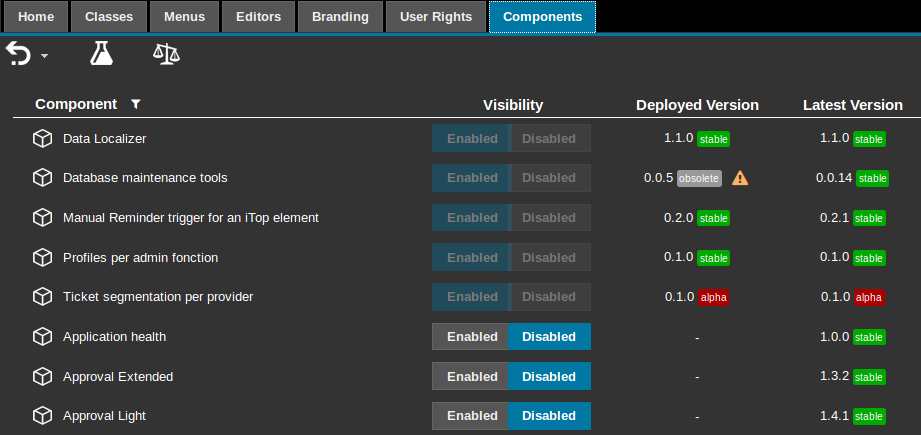Click the Component column header
The image size is (921, 435).
coord(76,104)
